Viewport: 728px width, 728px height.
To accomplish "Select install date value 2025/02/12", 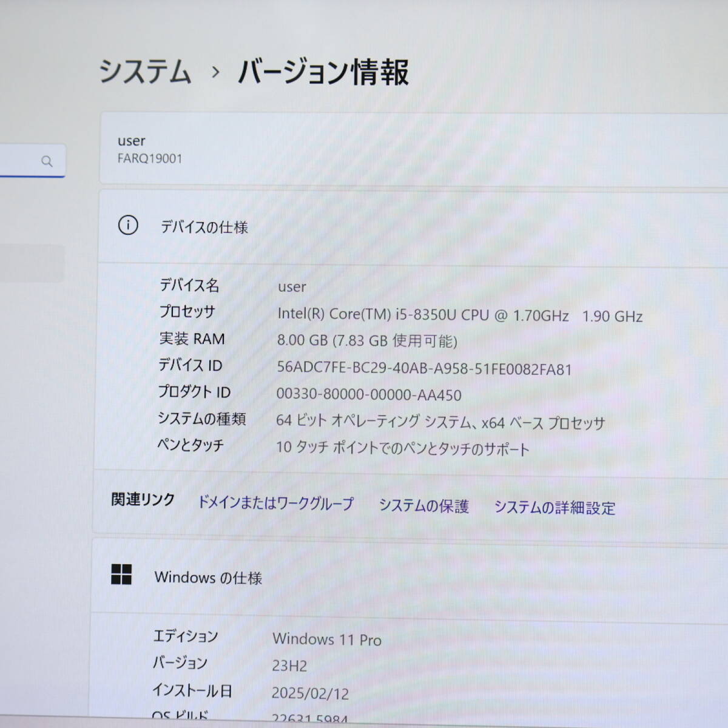I will [x=310, y=693].
